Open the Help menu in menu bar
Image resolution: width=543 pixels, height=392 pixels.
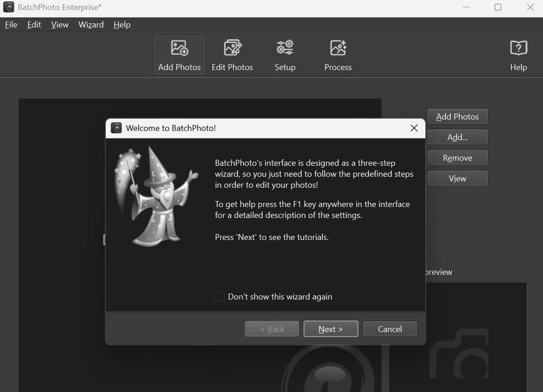click(x=122, y=25)
